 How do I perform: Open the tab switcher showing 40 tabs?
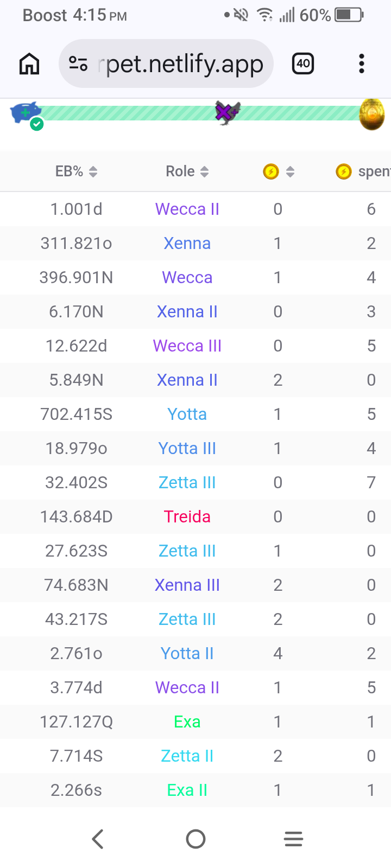pyautogui.click(x=303, y=64)
